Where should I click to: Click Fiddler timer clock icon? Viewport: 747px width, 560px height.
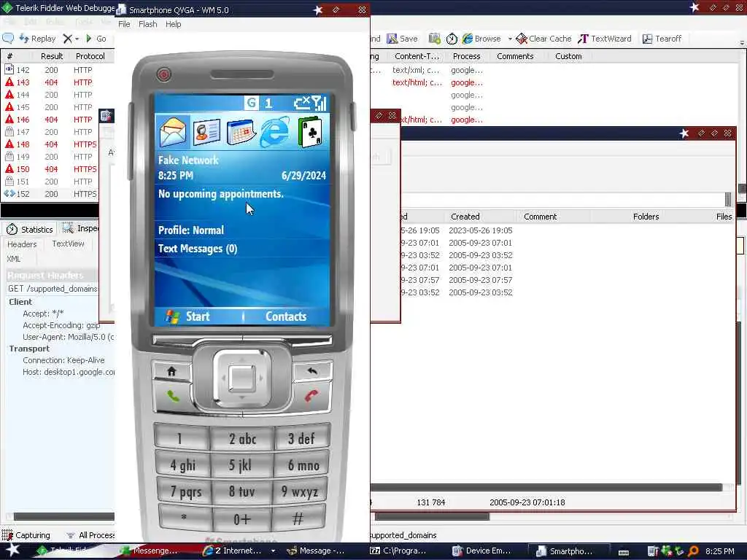pyautogui.click(x=452, y=39)
